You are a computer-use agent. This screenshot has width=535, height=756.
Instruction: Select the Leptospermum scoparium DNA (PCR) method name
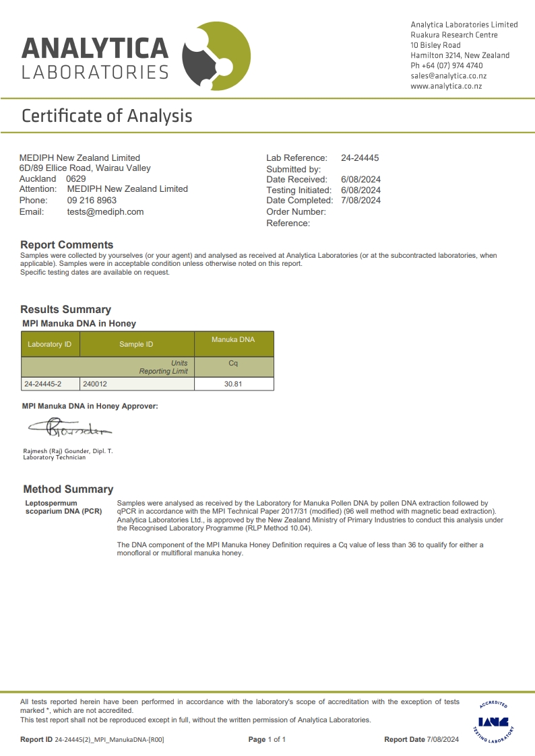click(64, 507)
